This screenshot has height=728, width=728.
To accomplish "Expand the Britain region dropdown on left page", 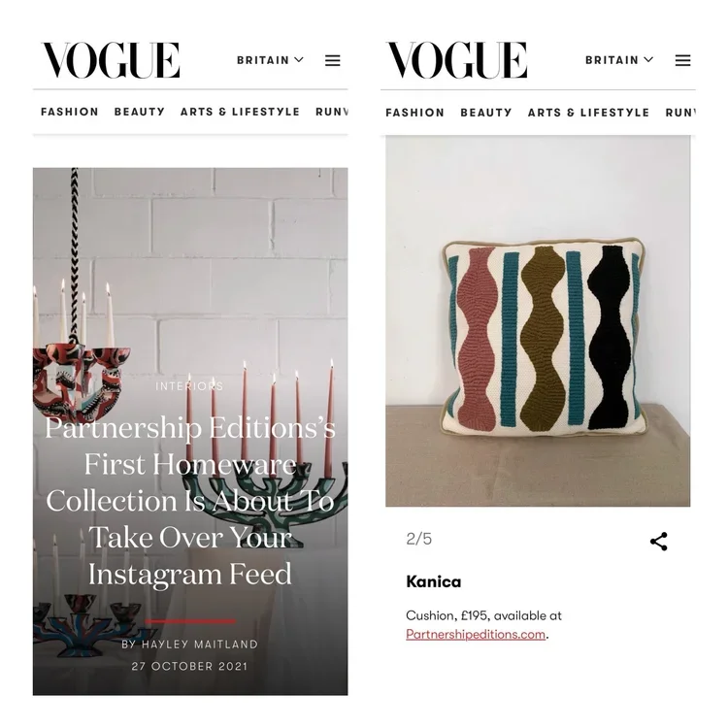I will click(x=270, y=60).
